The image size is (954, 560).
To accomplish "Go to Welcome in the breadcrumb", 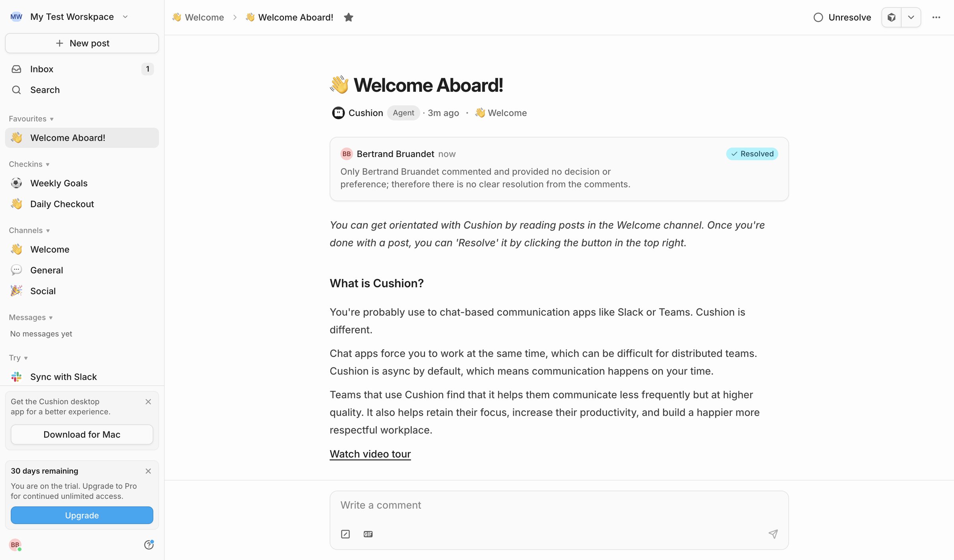I will point(198,17).
